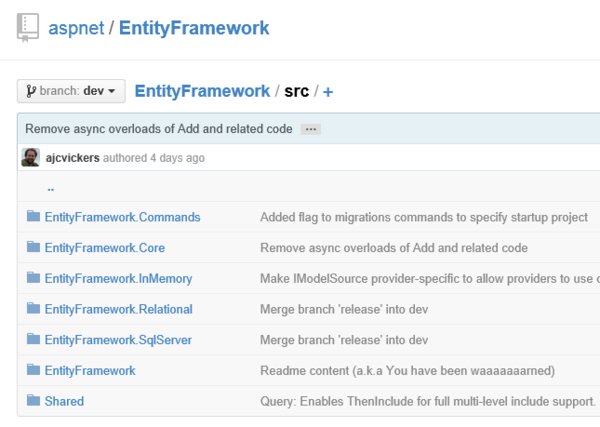Click folder icon for EntityFramework.InMemory

tap(33, 277)
